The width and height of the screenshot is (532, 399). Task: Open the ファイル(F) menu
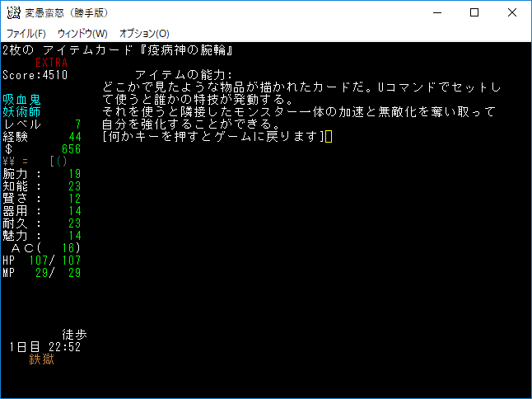click(26, 33)
